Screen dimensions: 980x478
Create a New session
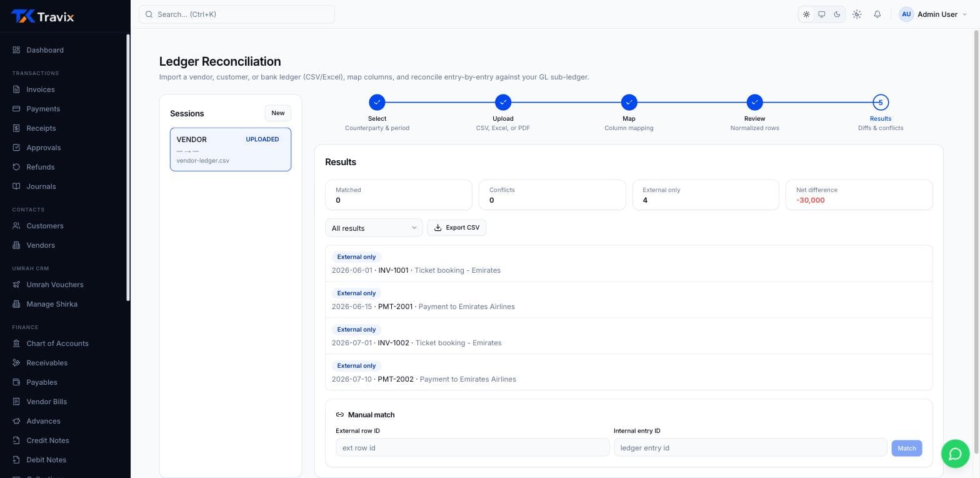click(x=278, y=113)
